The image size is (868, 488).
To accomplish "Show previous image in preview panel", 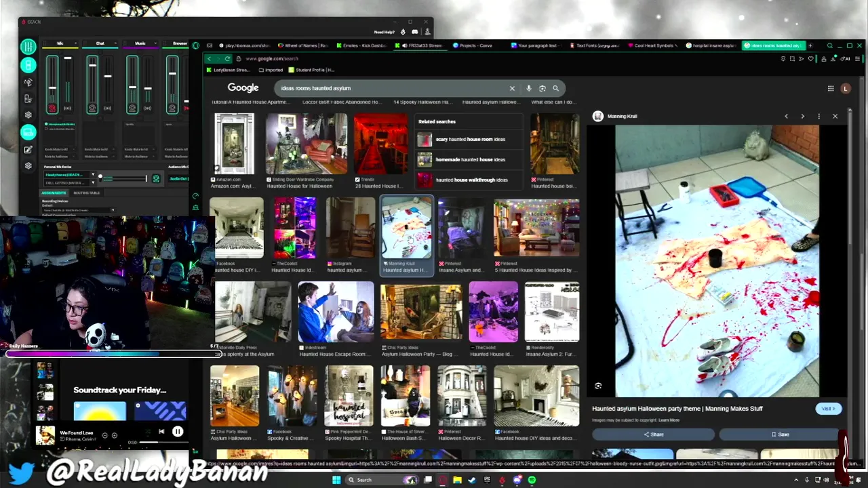I will [x=786, y=116].
